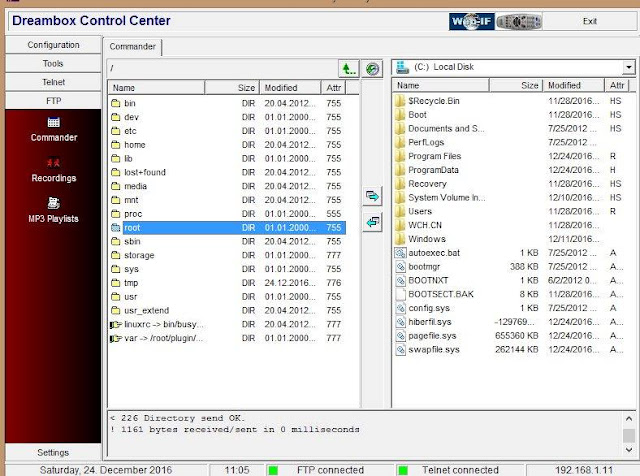Select the storage directory row
The width and height of the screenshot is (640, 476).
tap(227, 255)
